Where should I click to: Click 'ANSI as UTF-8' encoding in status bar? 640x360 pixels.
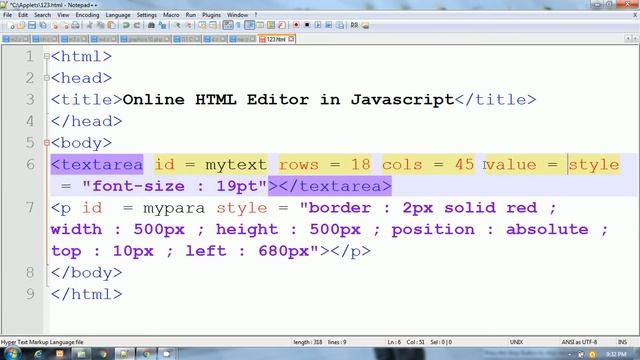579,342
